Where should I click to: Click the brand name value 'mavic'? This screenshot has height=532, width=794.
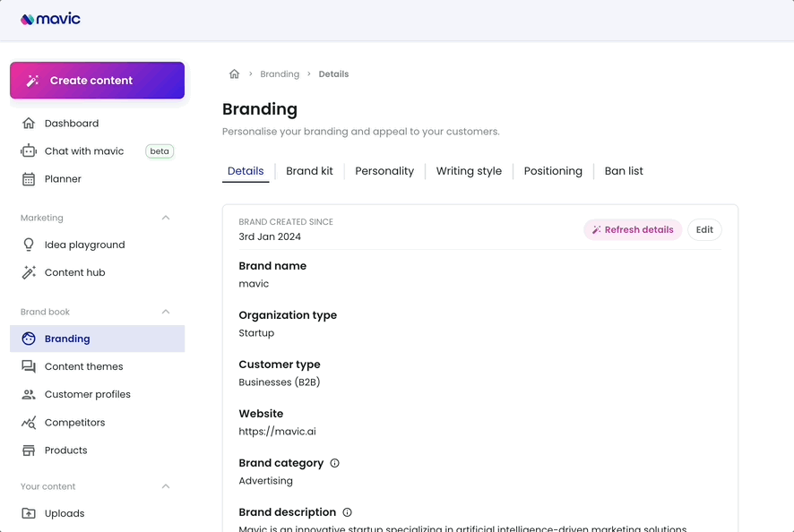pyautogui.click(x=254, y=284)
